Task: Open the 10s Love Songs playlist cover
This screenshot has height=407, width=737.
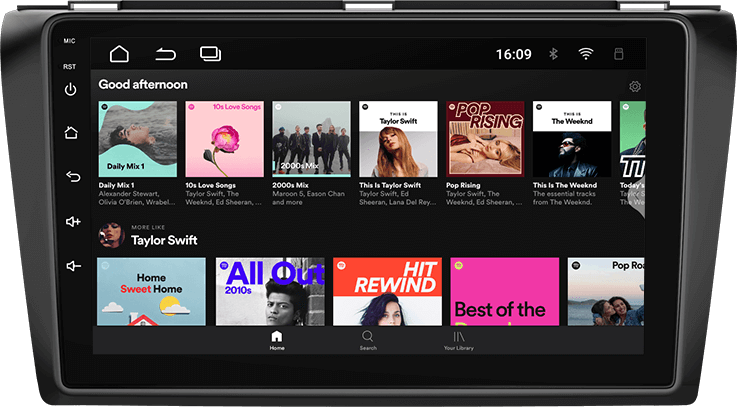Action: pos(225,139)
